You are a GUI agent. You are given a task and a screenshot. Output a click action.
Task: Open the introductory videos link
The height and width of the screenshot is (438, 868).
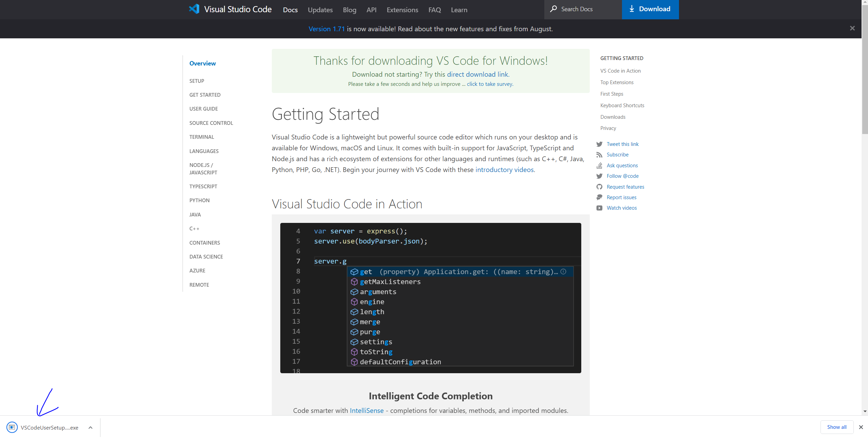coord(504,170)
